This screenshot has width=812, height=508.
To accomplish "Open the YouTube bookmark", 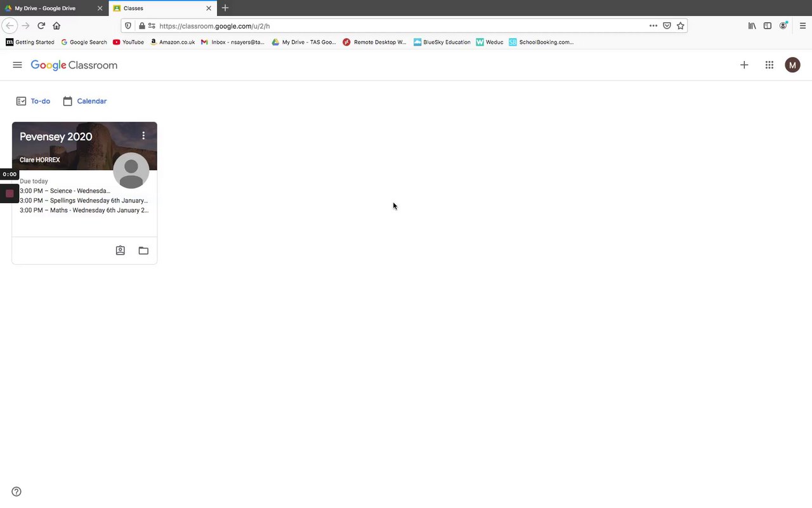I will pyautogui.click(x=128, y=42).
